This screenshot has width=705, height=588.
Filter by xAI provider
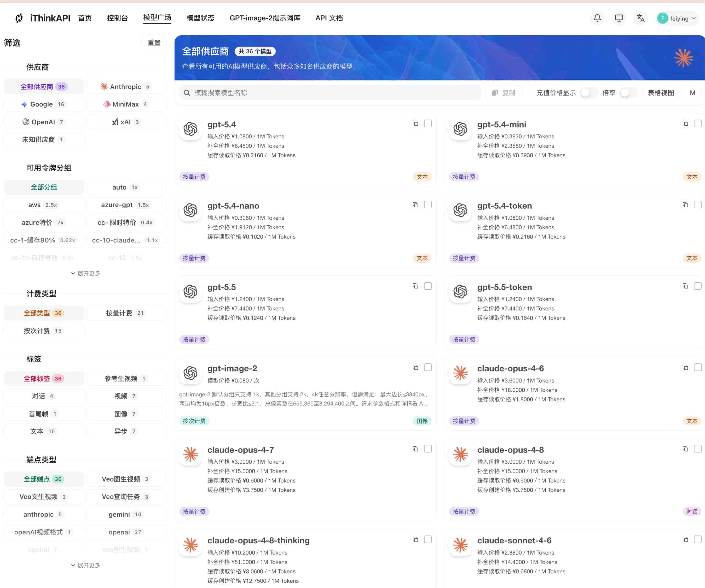(x=126, y=122)
